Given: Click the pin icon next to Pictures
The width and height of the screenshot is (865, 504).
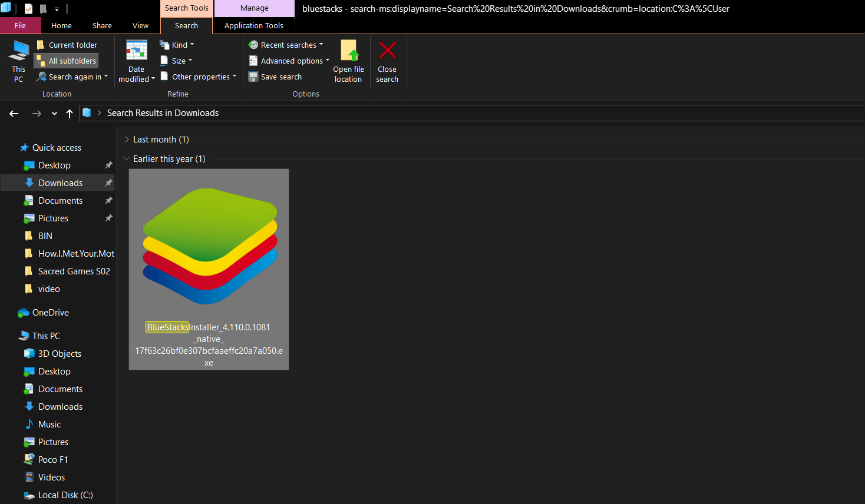Looking at the screenshot, I should [108, 218].
